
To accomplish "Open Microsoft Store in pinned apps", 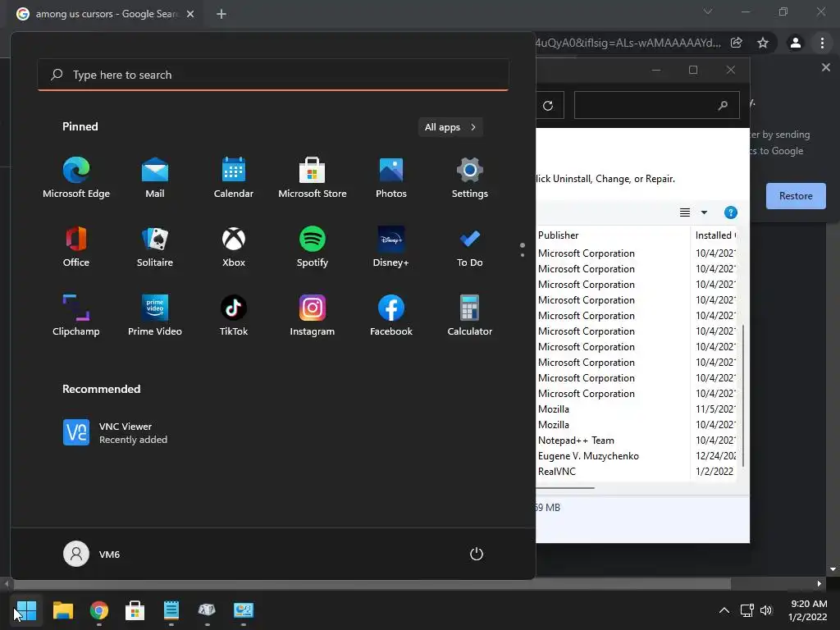I will 313,178.
